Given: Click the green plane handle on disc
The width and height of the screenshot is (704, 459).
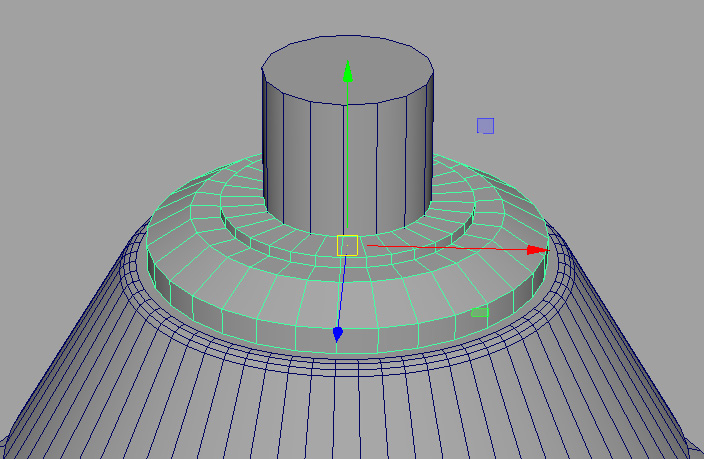Looking at the screenshot, I should click(480, 312).
